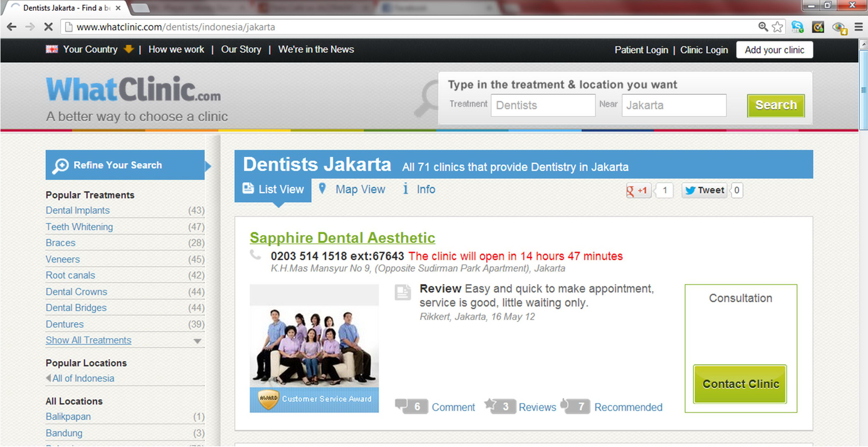Screen dimensions: 868x447
Task: Click the Contact Clinic button
Action: coord(740,384)
